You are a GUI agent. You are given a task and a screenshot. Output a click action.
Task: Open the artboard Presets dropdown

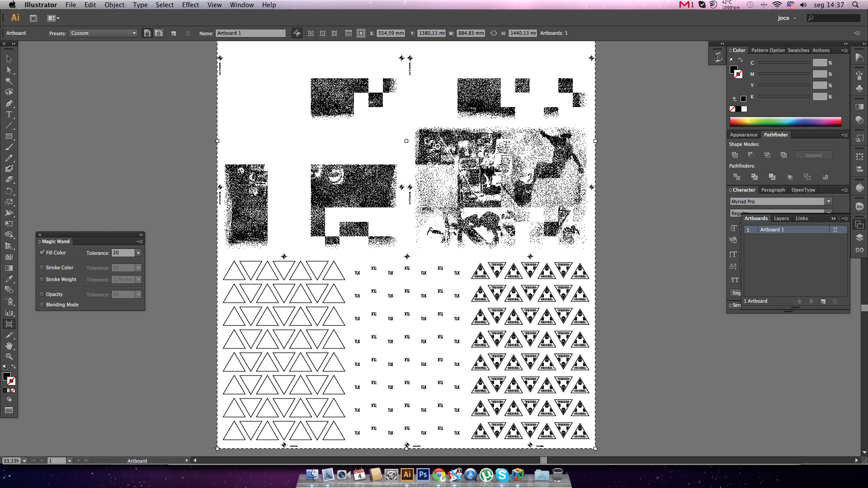coord(103,33)
